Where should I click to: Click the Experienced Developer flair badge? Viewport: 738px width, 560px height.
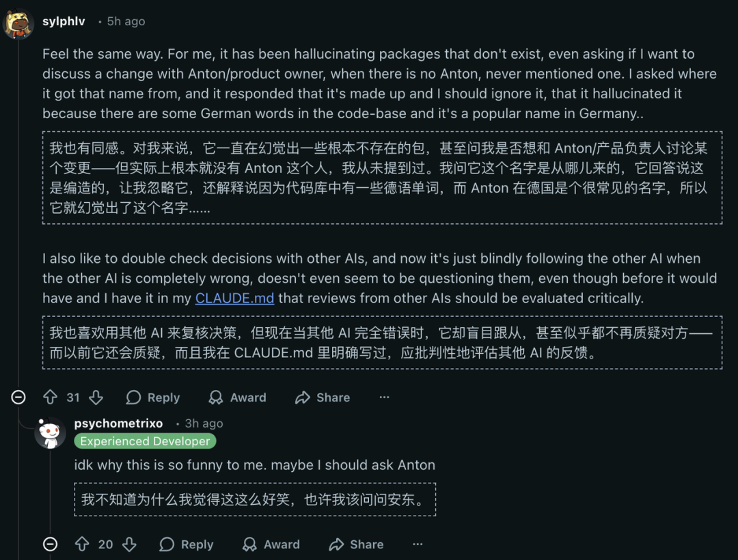pos(145,441)
